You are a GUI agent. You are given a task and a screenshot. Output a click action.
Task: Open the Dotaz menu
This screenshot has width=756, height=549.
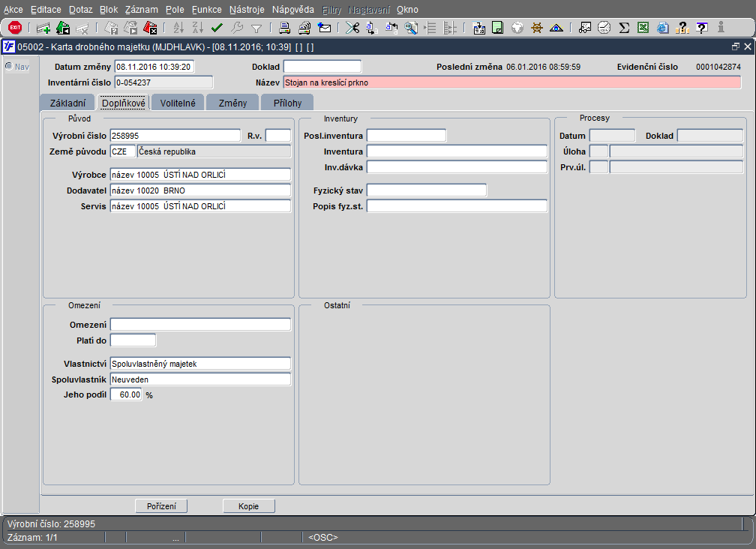(x=80, y=10)
